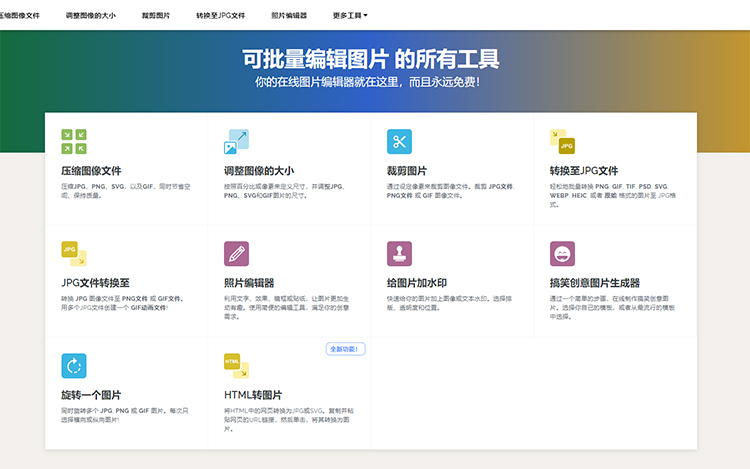Image resolution: width=750 pixels, height=469 pixels.
Task: Click the yellow HTML to image icon
Action: 236,365
